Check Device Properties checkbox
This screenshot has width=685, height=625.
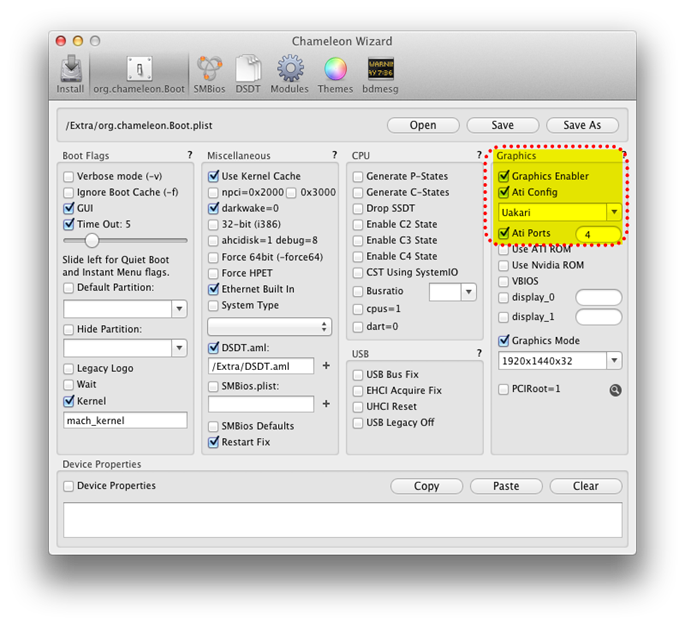pos(69,486)
